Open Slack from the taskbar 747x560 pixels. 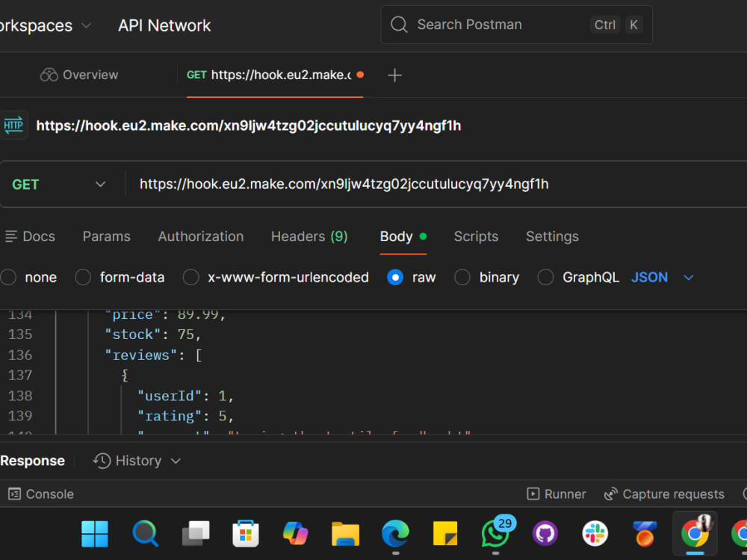[595, 534]
